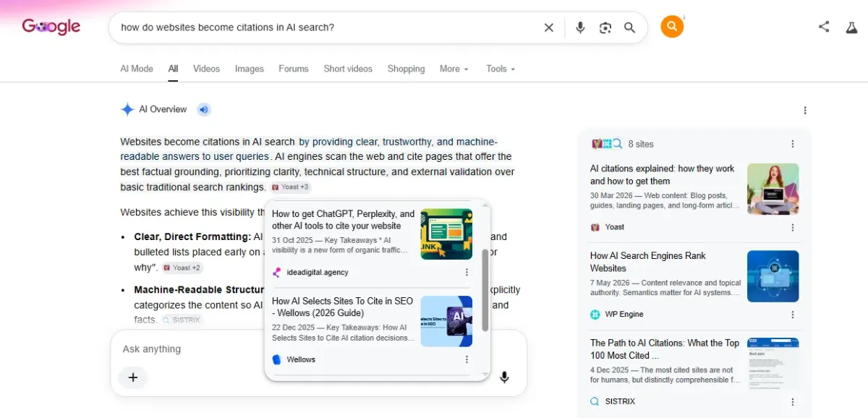Click the SISTRIX citation chip
Viewport: 868px width, 418px height.
click(182, 320)
